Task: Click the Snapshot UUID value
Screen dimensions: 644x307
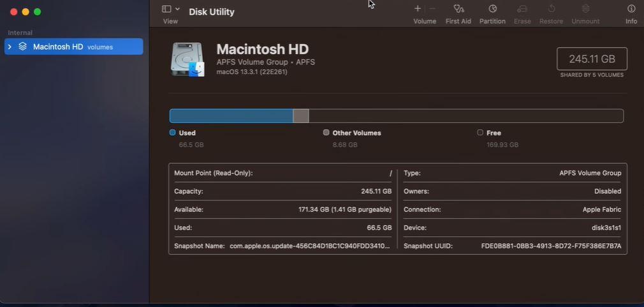Action: pyautogui.click(x=551, y=246)
